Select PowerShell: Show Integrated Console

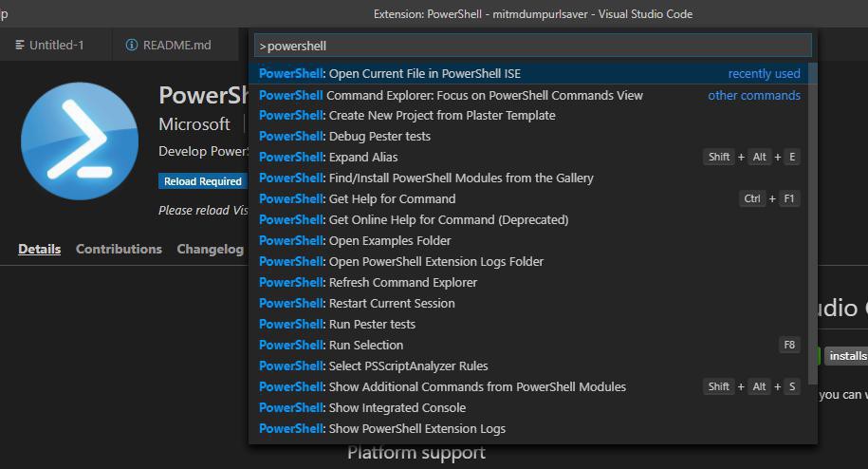[x=528, y=407]
